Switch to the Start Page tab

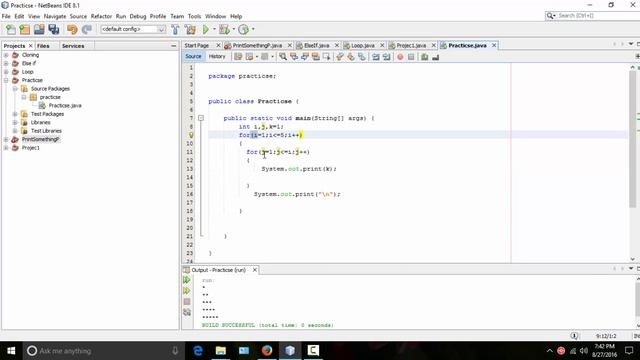(x=197, y=45)
